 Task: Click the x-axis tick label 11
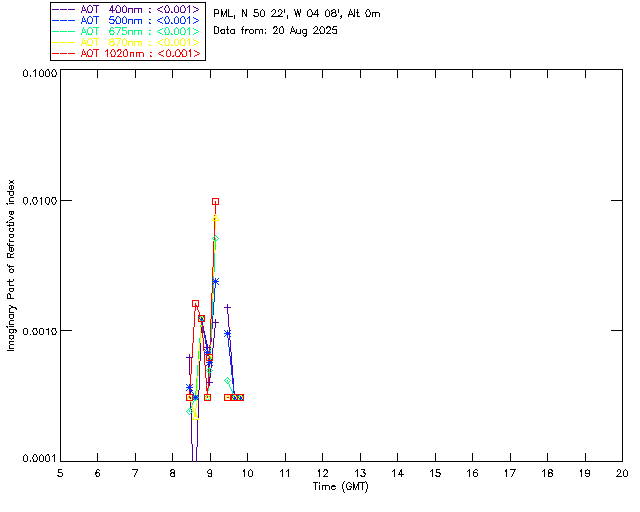pos(285,473)
